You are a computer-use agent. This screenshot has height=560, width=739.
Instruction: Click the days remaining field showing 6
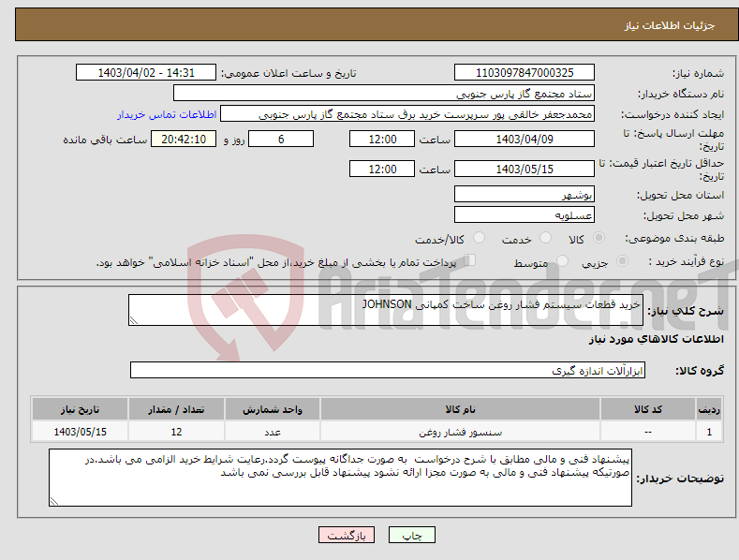(281, 139)
